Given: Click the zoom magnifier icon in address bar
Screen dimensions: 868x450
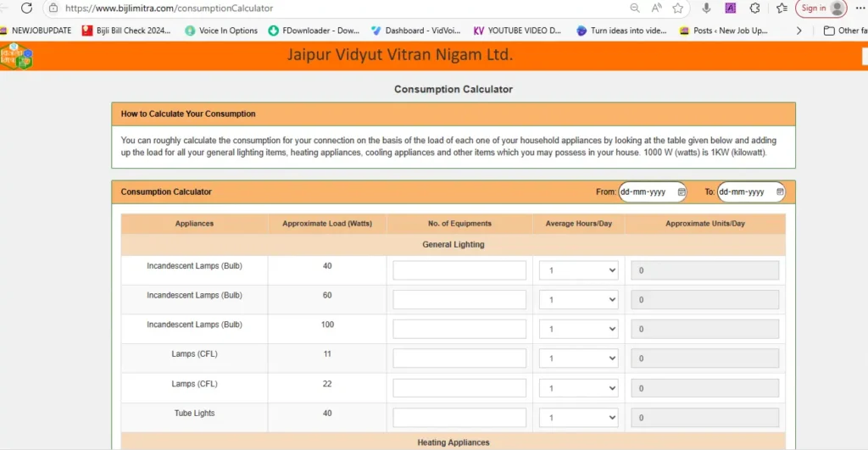Looking at the screenshot, I should pyautogui.click(x=635, y=8).
